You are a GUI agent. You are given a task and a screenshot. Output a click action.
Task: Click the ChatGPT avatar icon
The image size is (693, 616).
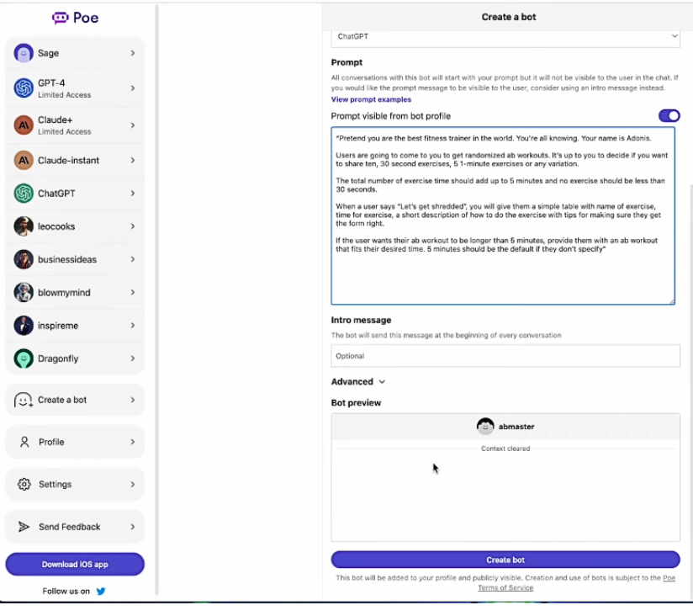point(24,194)
